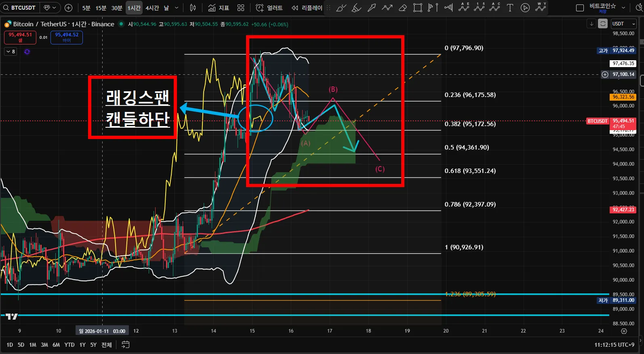Toggle the layout checkbox beside 비트코인

(x=580, y=8)
